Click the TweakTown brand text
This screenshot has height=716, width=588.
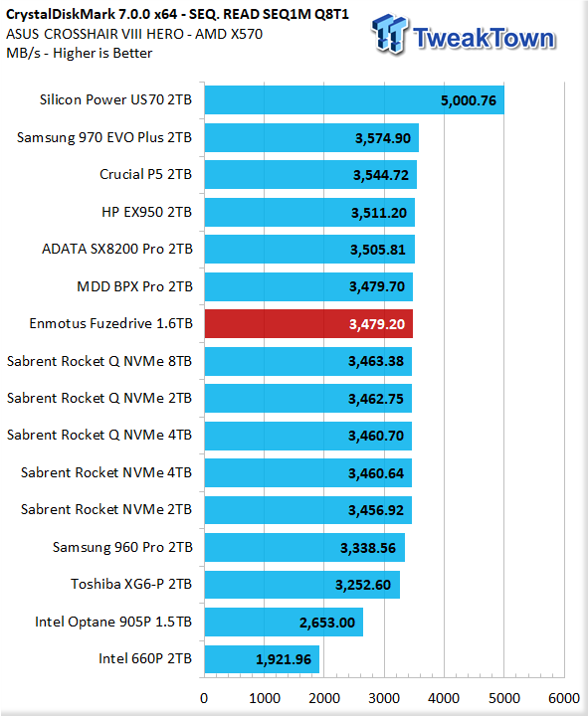(x=485, y=38)
